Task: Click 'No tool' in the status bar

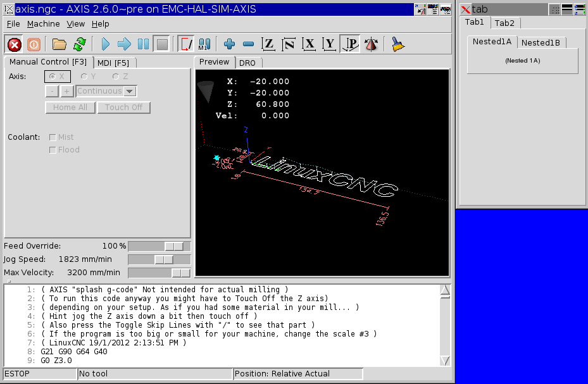Action: click(x=155, y=374)
